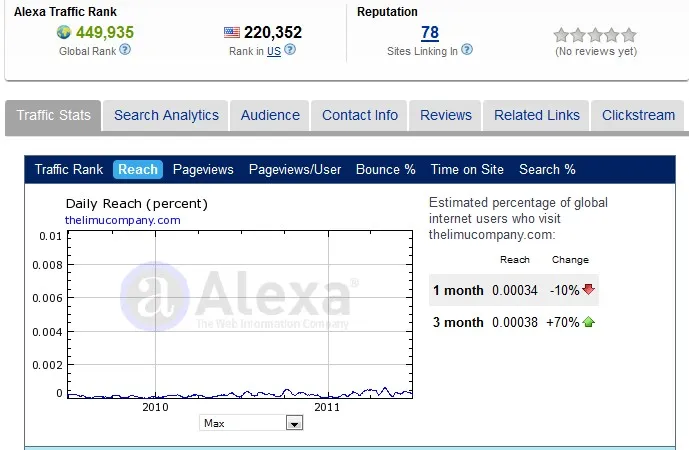
Task: Click the 1 month reach row
Action: point(514,290)
